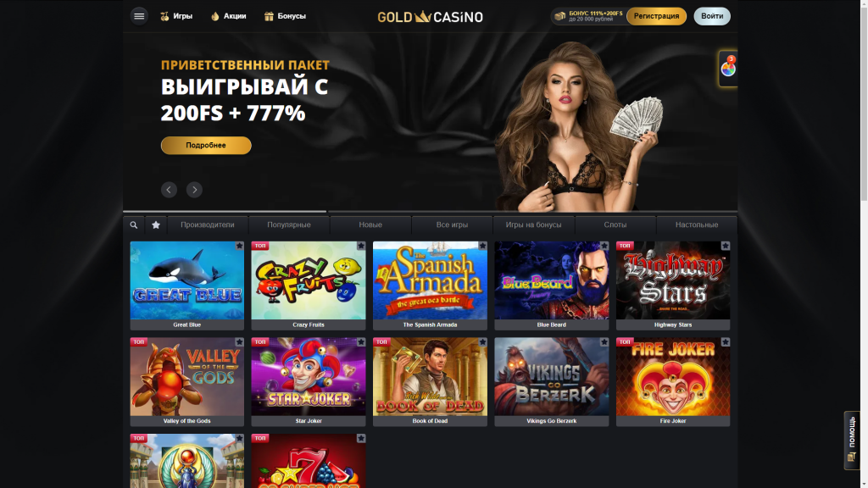Toggle favorite star on Fire Joker
868x488 pixels.
click(726, 342)
